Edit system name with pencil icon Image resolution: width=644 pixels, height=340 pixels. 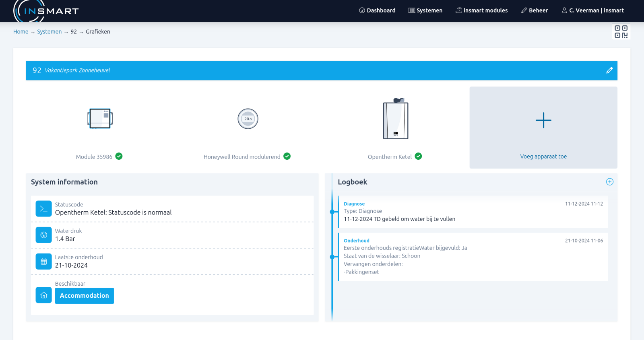[609, 70]
